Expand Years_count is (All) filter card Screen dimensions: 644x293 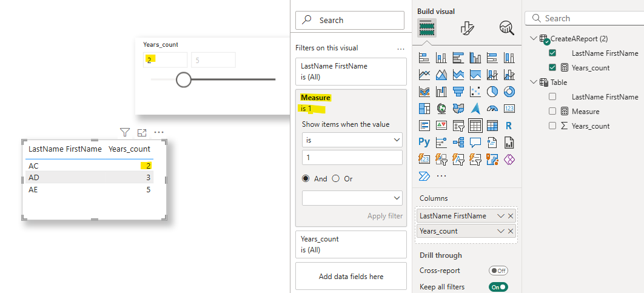click(351, 244)
